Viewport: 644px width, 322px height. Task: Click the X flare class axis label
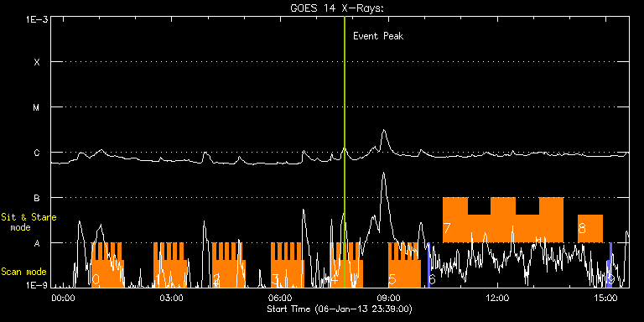(37, 62)
